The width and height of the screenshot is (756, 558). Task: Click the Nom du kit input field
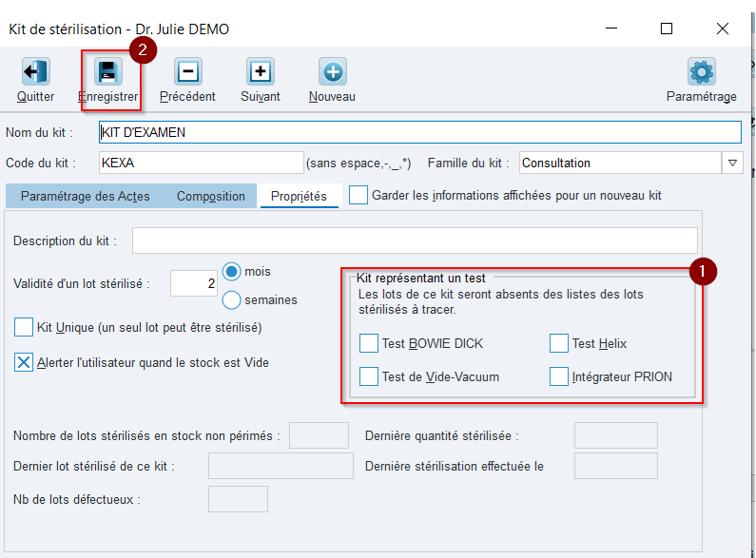point(420,132)
